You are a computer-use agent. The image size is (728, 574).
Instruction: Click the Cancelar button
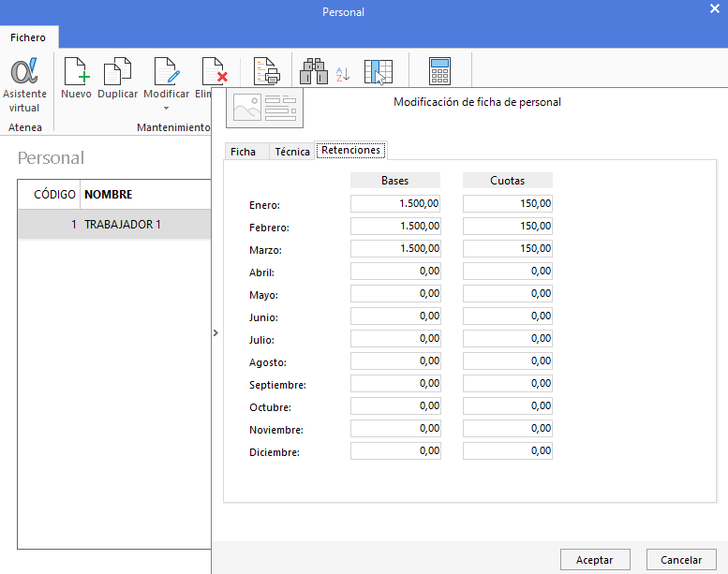pyautogui.click(x=681, y=560)
